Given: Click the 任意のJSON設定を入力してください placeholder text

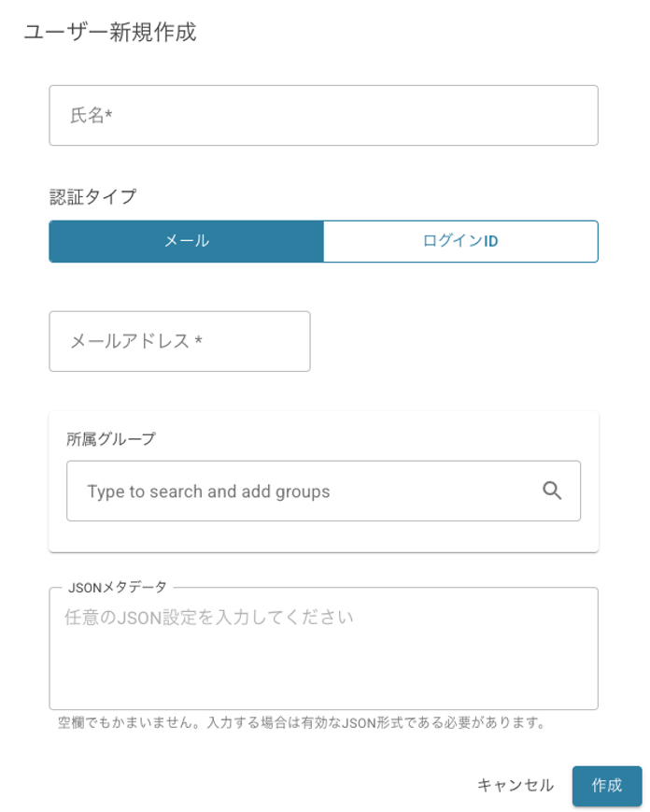Looking at the screenshot, I should (x=209, y=618).
